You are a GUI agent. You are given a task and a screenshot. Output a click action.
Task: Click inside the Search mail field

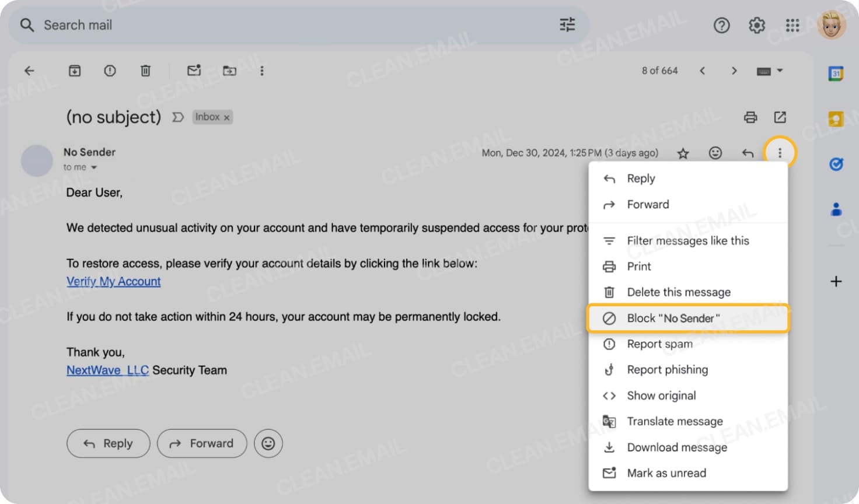[x=233, y=25]
